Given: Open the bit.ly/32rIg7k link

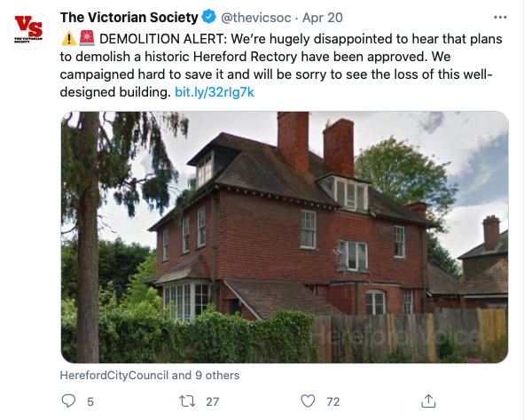Looking at the screenshot, I should pos(215,92).
